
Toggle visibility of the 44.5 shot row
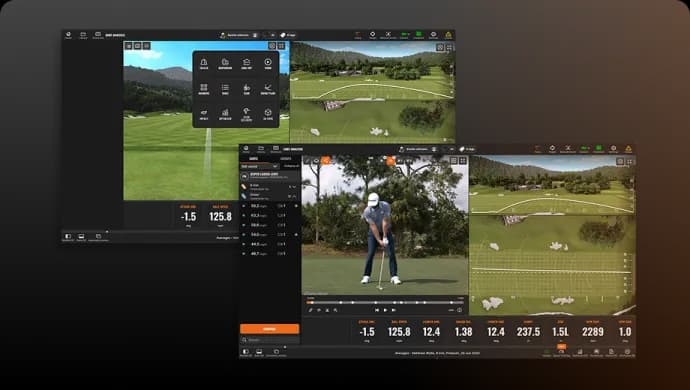244,244
